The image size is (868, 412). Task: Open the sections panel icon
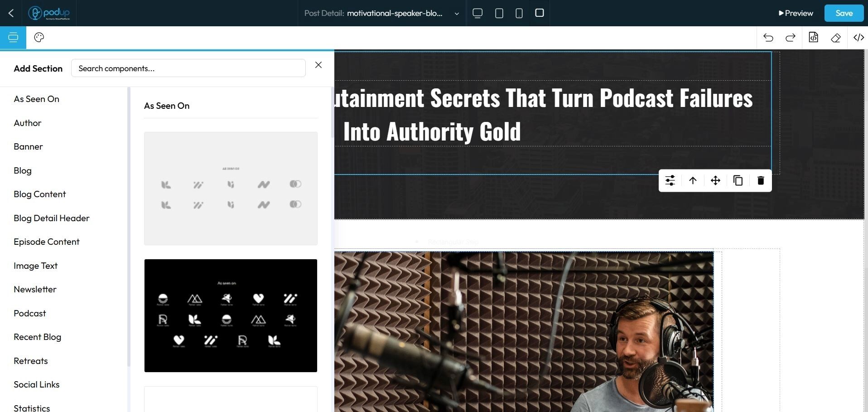13,37
